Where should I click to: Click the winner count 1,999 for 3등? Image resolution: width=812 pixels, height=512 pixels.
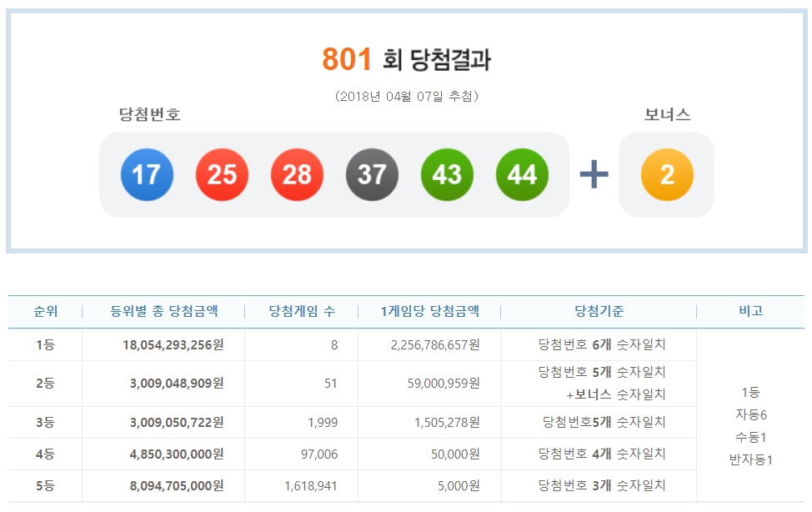pyautogui.click(x=301, y=423)
